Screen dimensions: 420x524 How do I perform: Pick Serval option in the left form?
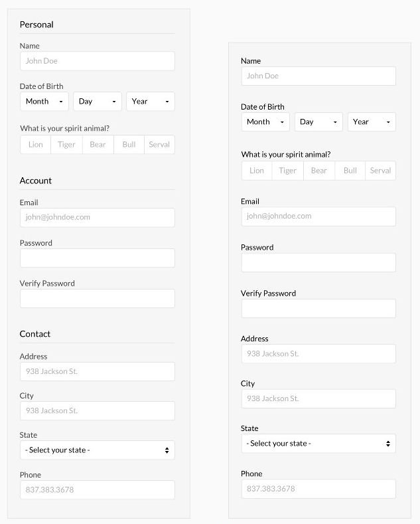(159, 145)
